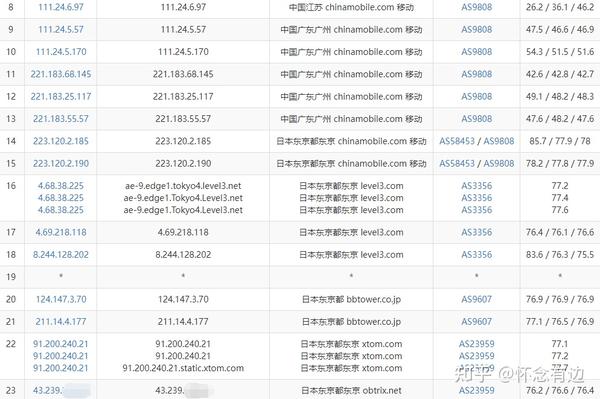Follow the 221.183.55.57 IP link in hop 13

pos(61,119)
